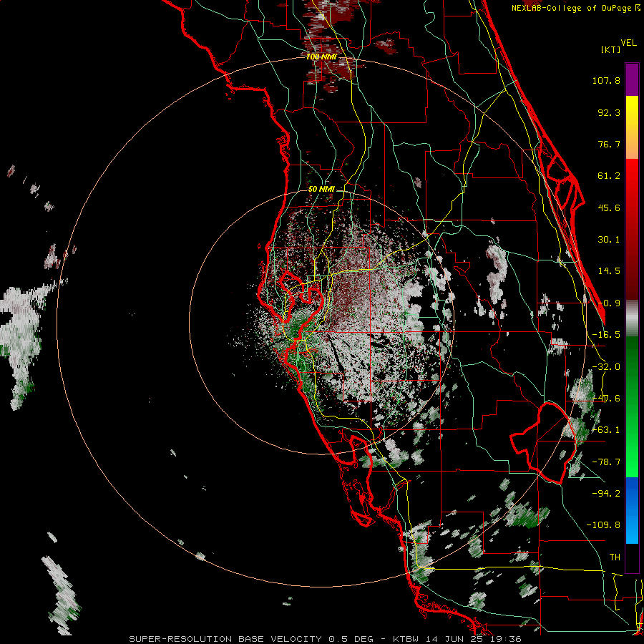Viewport: 644px width, 644px height.
Task: Select the 14.5 scale value
Action: coord(609,271)
